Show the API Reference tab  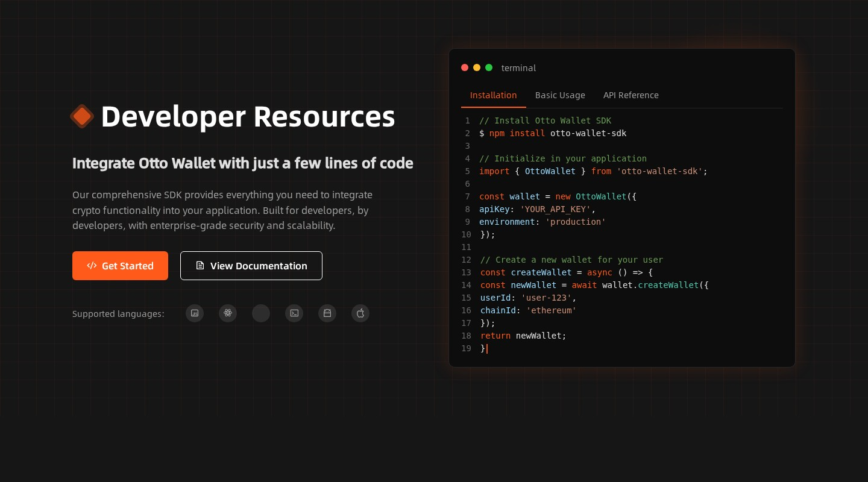631,95
